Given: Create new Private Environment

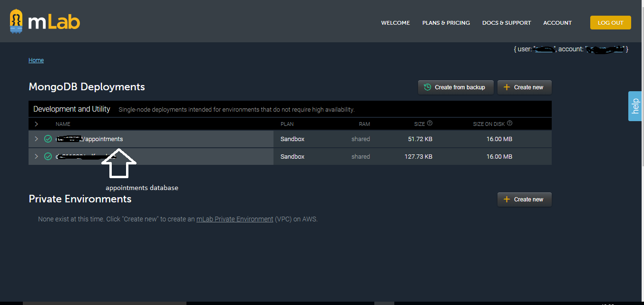Looking at the screenshot, I should [x=525, y=200].
